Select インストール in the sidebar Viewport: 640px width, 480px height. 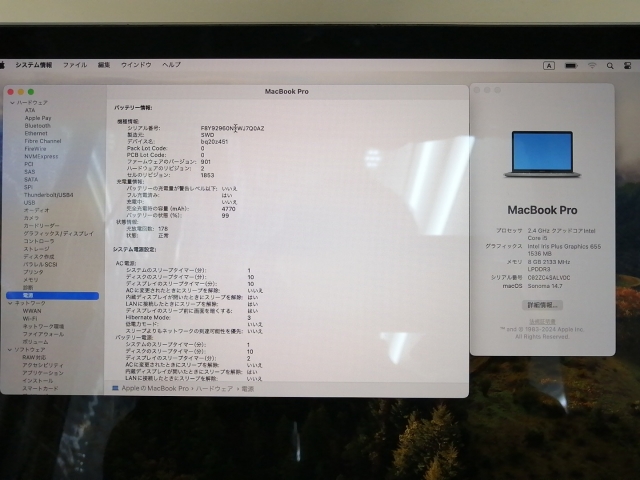(x=38, y=381)
